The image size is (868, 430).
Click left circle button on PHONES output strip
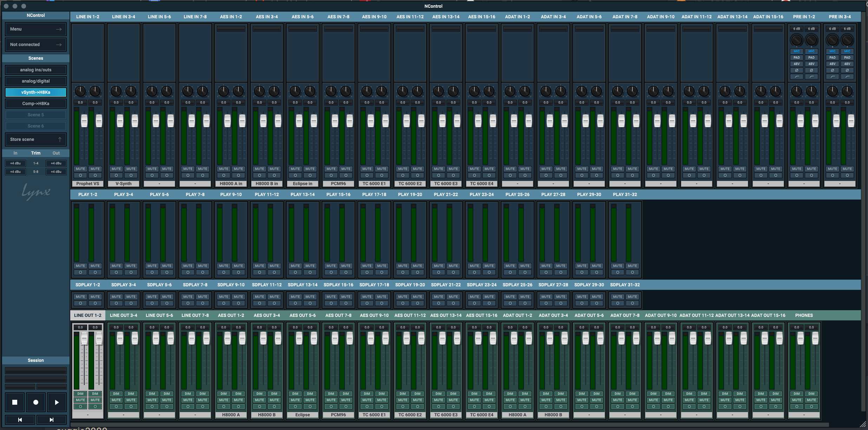point(797,406)
